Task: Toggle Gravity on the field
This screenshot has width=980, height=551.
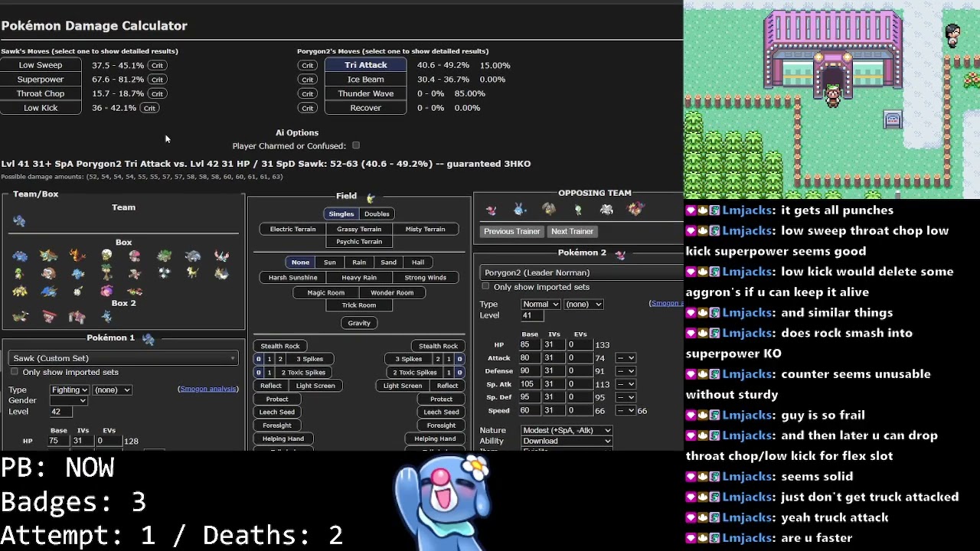Action: pyautogui.click(x=359, y=323)
